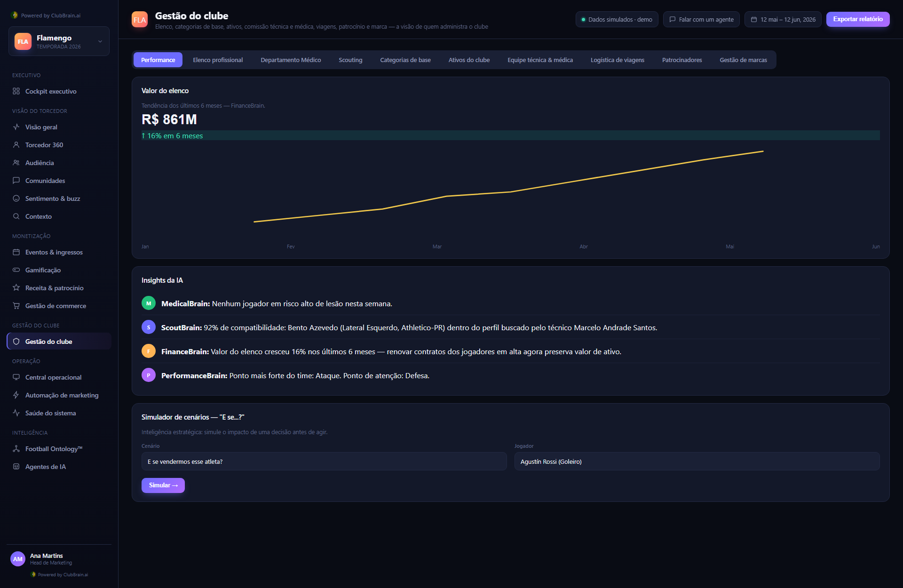The height and width of the screenshot is (588, 903).
Task: Click the FinanceBrain orange F avatar
Action: 149,351
